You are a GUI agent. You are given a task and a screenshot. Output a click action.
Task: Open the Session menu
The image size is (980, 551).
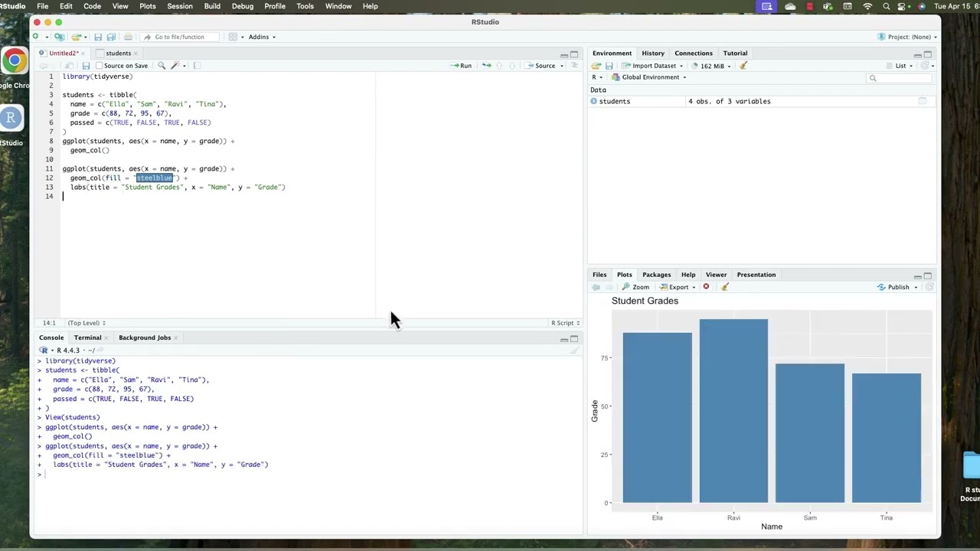pos(180,6)
